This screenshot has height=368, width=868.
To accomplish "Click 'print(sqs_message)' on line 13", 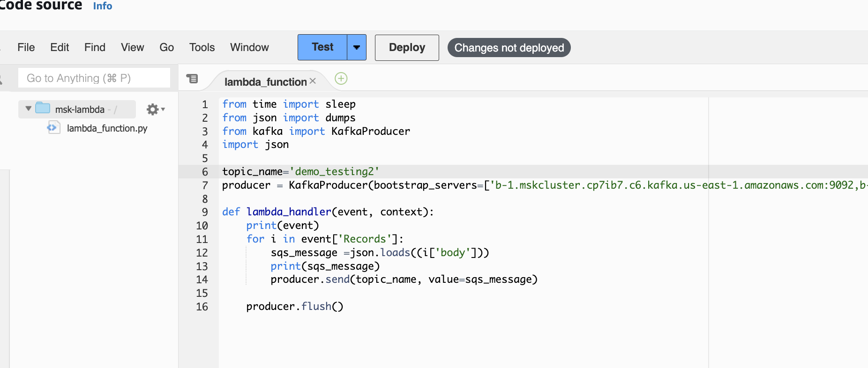I will pos(325,266).
